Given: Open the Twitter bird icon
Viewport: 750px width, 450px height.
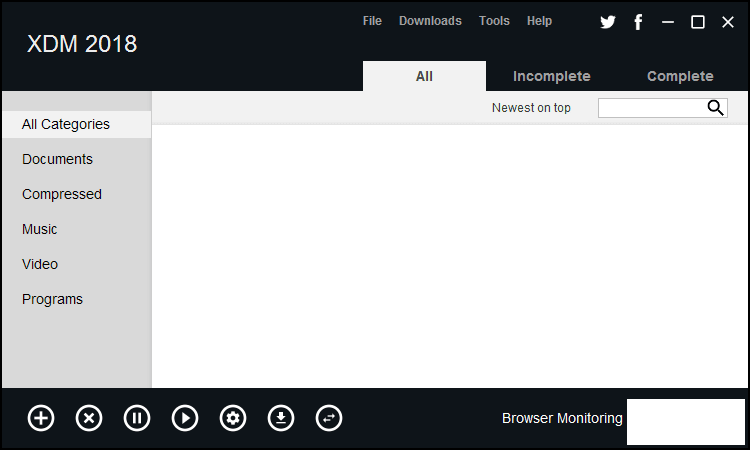Looking at the screenshot, I should [608, 22].
